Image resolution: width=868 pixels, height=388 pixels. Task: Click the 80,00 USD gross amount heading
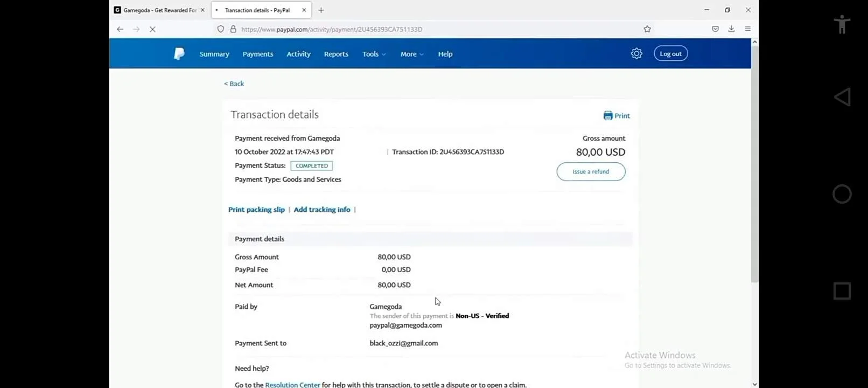tap(600, 152)
